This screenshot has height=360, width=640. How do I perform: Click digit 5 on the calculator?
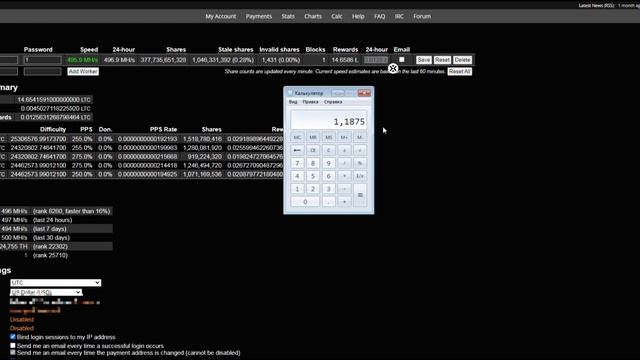pos(313,176)
